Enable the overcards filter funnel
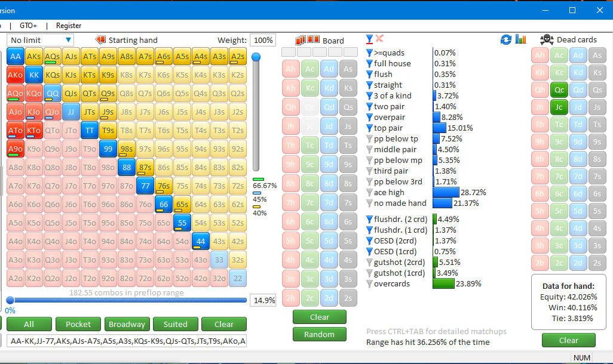The image size is (613, 364). (x=369, y=284)
